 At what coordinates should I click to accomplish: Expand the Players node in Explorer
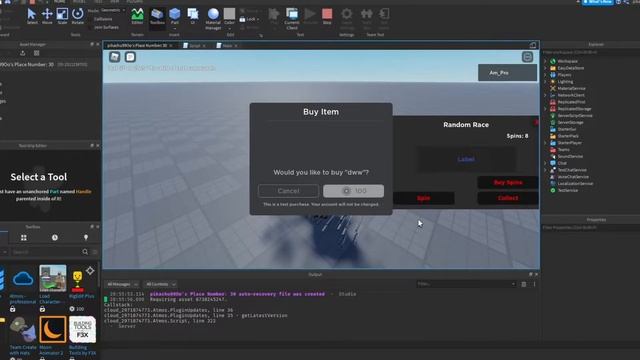pos(545,75)
